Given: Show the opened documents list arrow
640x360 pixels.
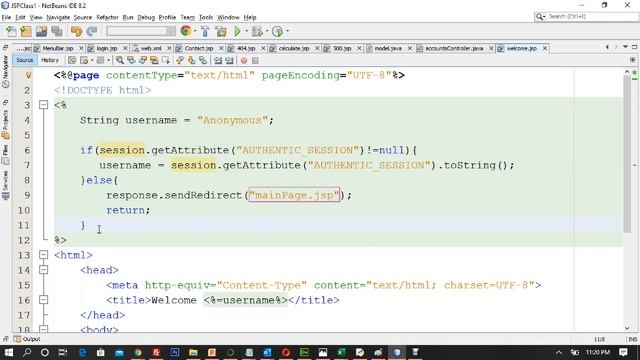Looking at the screenshot, I should [625, 47].
